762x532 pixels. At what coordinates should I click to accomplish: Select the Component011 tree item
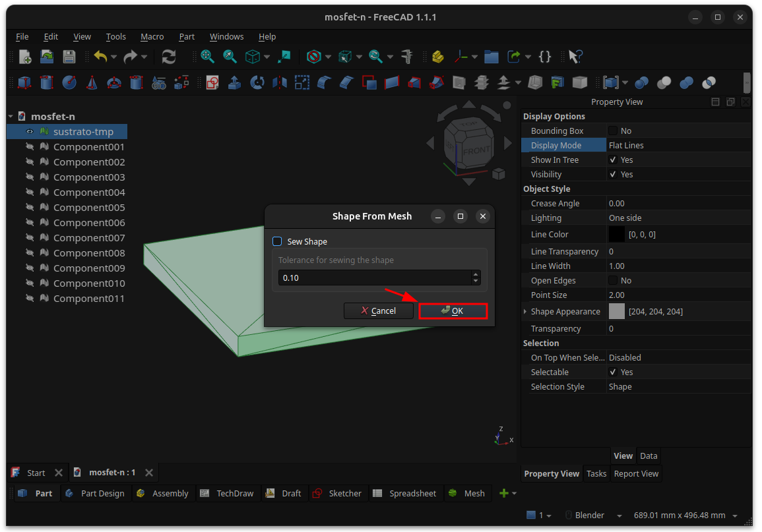(89, 299)
